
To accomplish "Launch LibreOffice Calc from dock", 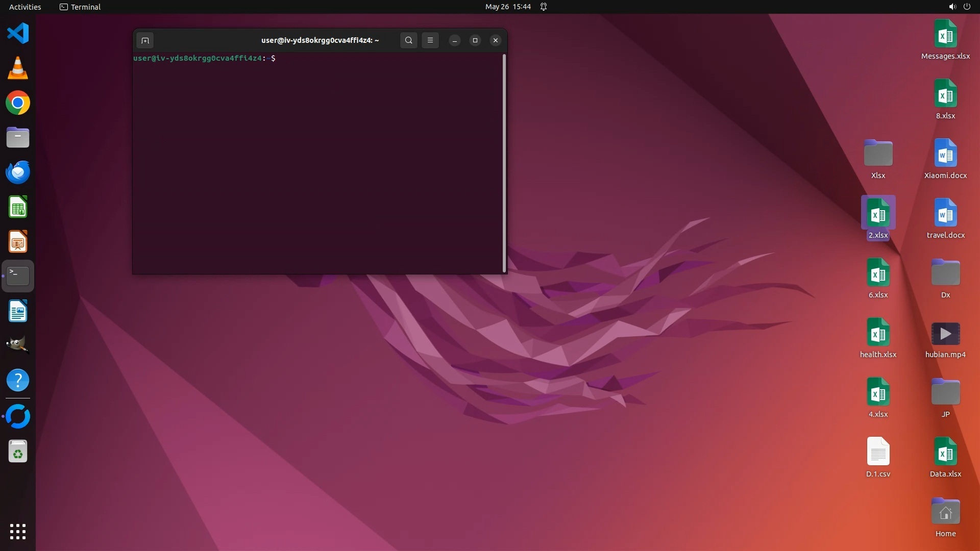I will click(x=18, y=208).
